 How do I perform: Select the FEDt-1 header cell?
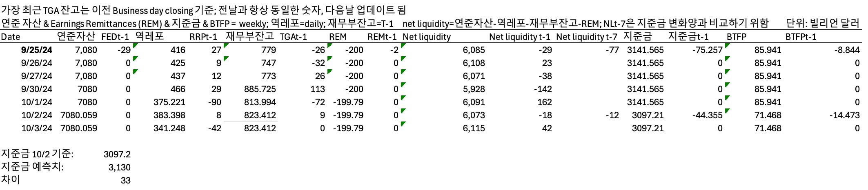coord(115,37)
